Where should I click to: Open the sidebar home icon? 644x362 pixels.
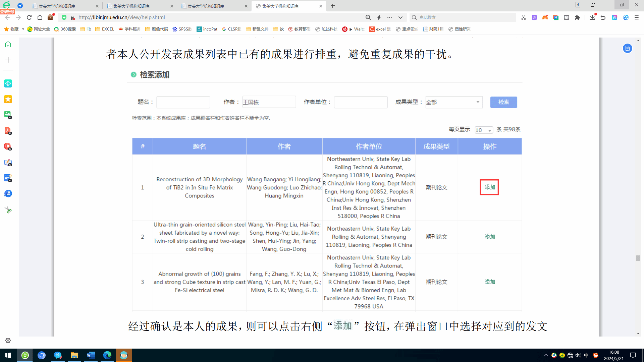[8, 45]
